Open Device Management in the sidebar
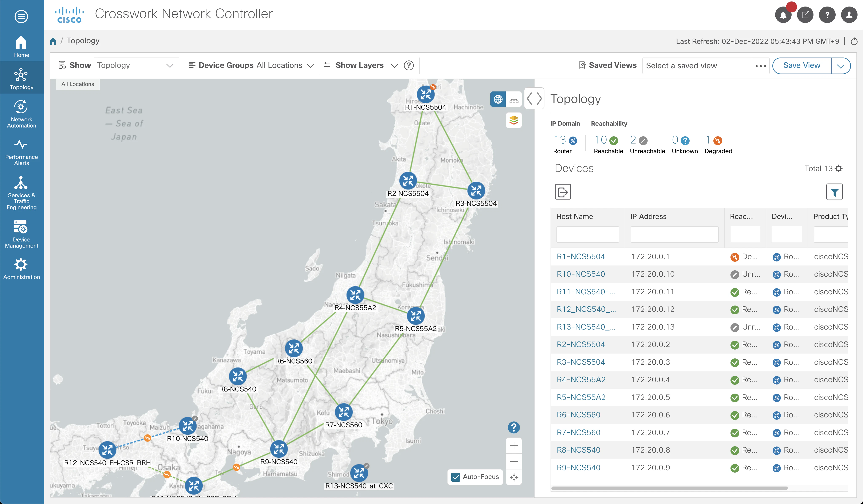 21,234
